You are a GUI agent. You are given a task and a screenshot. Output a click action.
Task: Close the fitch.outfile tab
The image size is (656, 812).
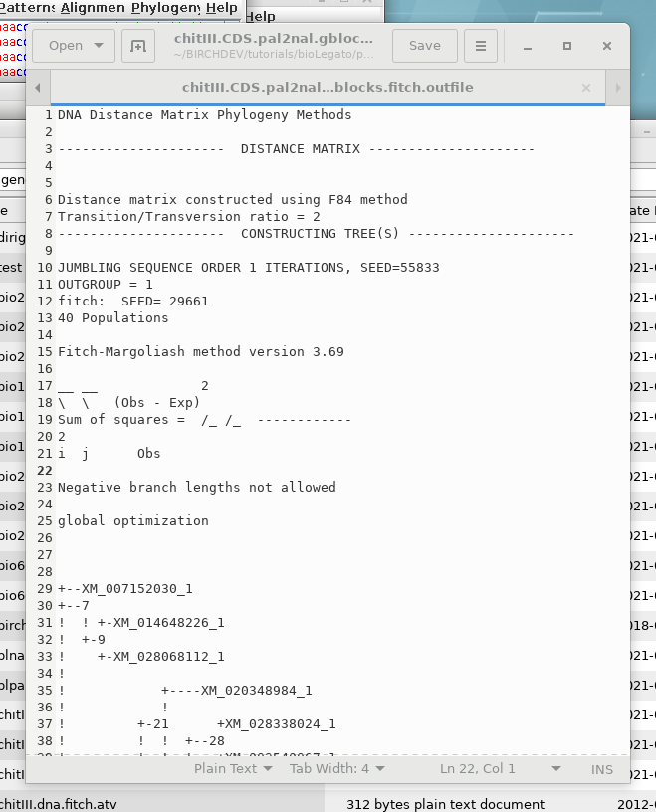[x=586, y=88]
